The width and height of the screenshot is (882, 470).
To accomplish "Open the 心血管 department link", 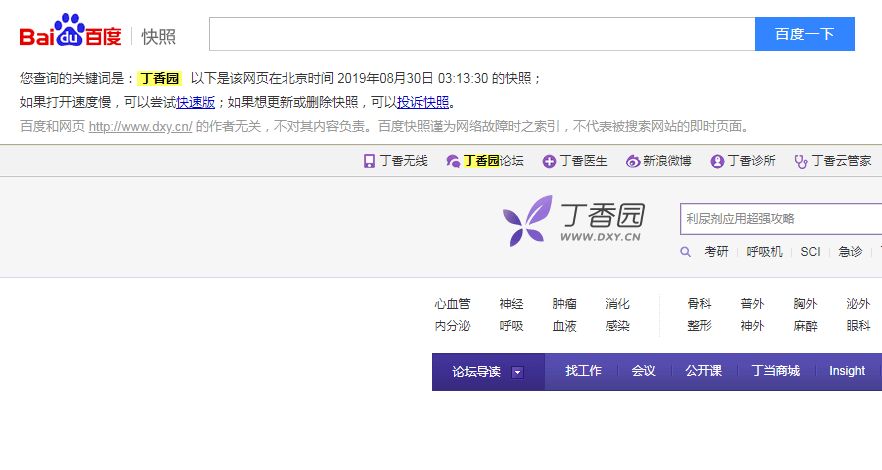I will click(x=452, y=304).
